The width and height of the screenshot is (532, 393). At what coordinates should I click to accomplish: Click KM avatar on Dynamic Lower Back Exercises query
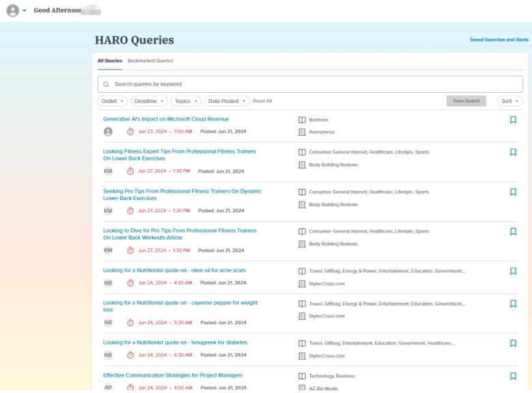[x=108, y=211]
